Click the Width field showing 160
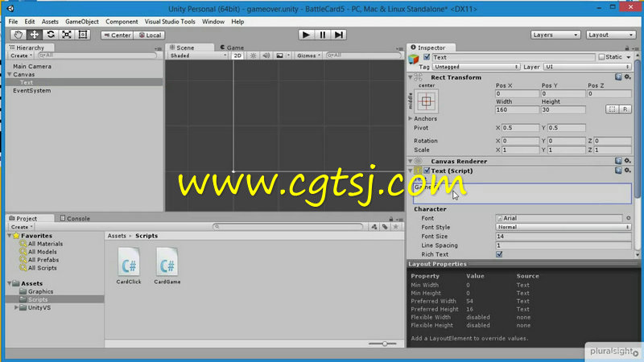This screenshot has height=362, width=644. point(517,109)
